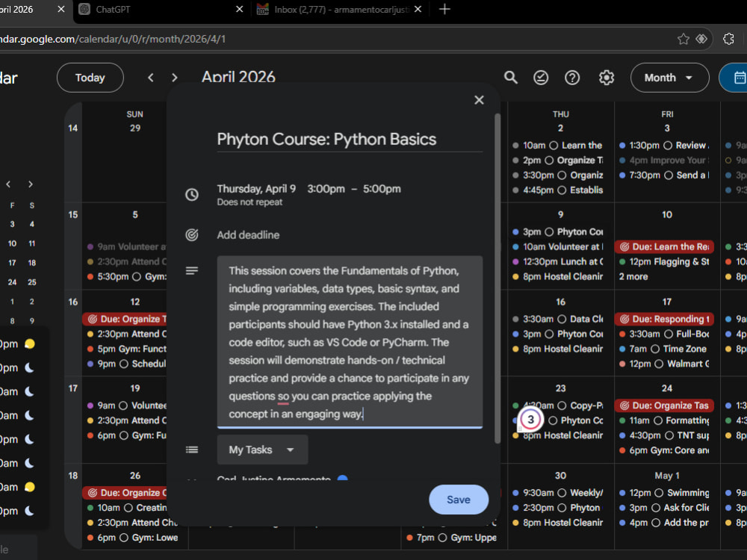Complete the 1:30pm Review task on April 3

pos(668,146)
